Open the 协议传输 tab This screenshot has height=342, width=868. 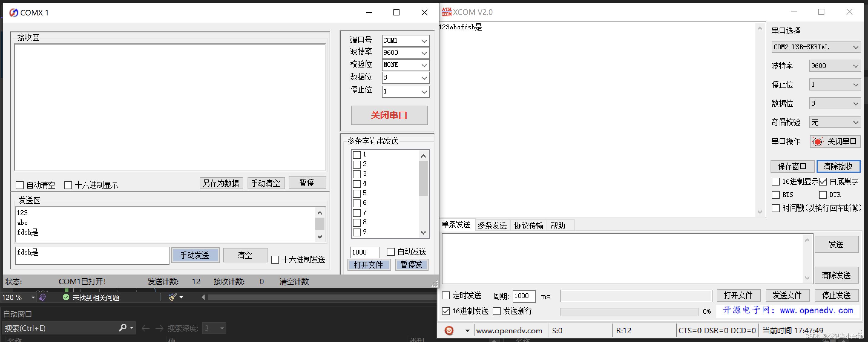pos(528,225)
